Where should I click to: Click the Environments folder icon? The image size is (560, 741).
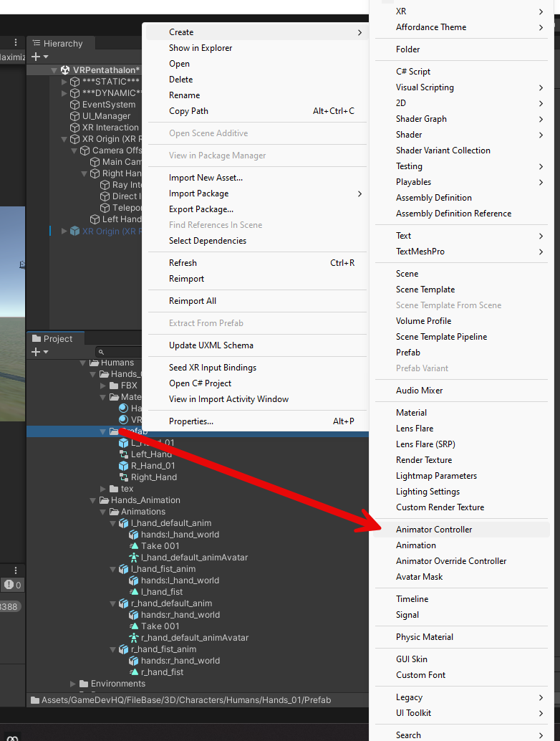[x=84, y=684]
